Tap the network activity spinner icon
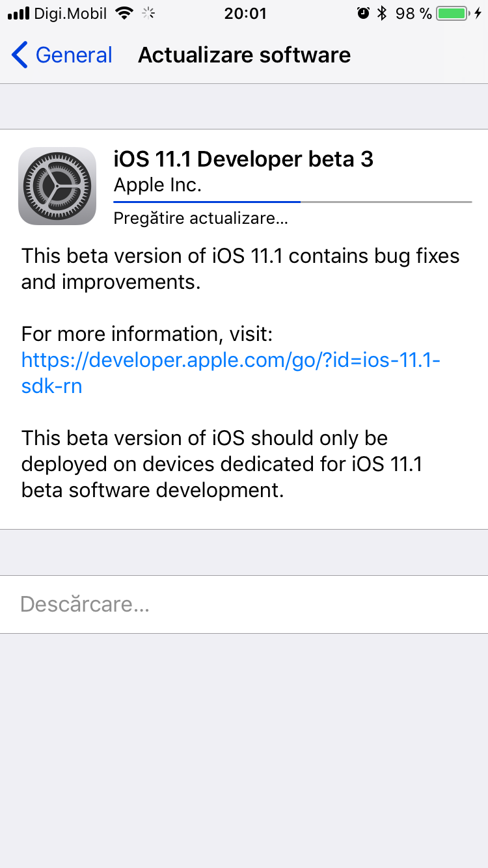 point(149,13)
